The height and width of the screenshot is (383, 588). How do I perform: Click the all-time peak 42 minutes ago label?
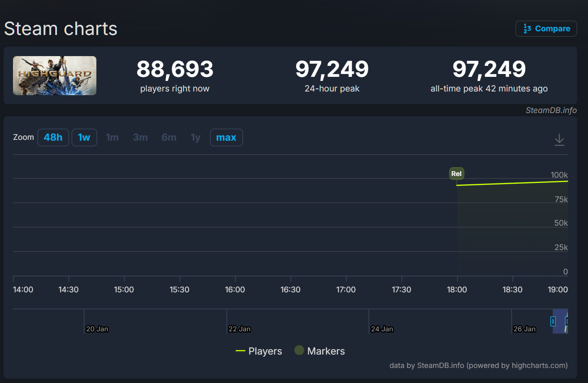pyautogui.click(x=489, y=89)
